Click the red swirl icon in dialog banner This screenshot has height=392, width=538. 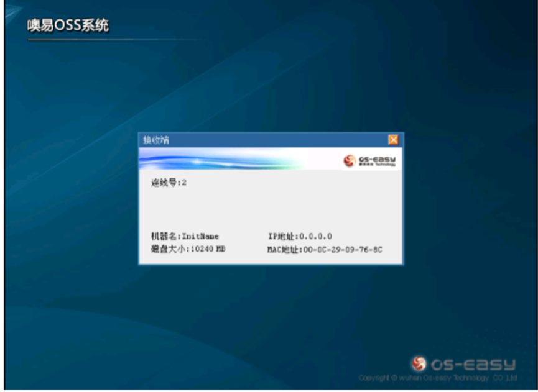tap(350, 161)
